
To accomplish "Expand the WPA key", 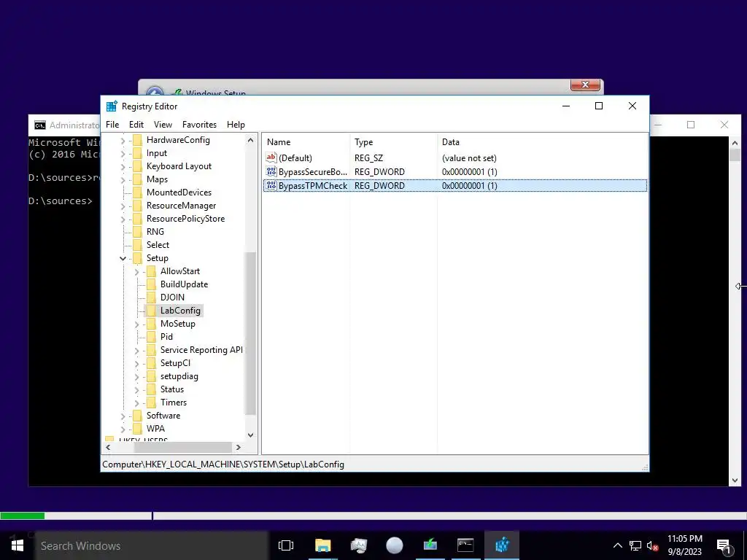I will 123,429.
